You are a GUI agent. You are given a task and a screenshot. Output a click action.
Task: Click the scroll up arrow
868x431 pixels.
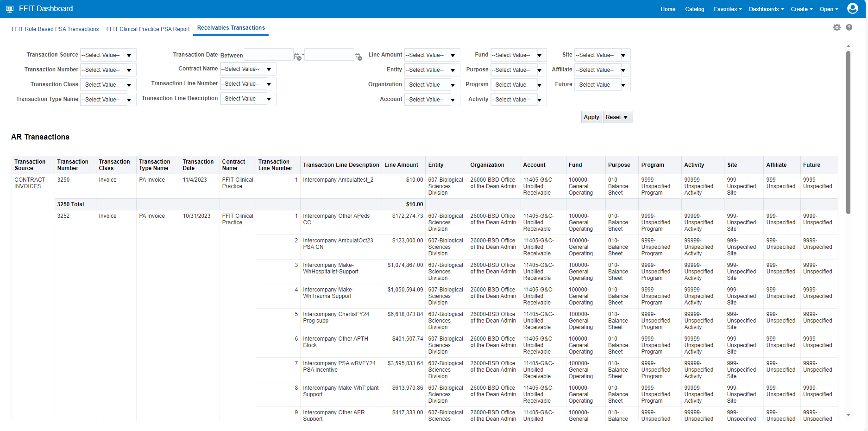click(848, 46)
